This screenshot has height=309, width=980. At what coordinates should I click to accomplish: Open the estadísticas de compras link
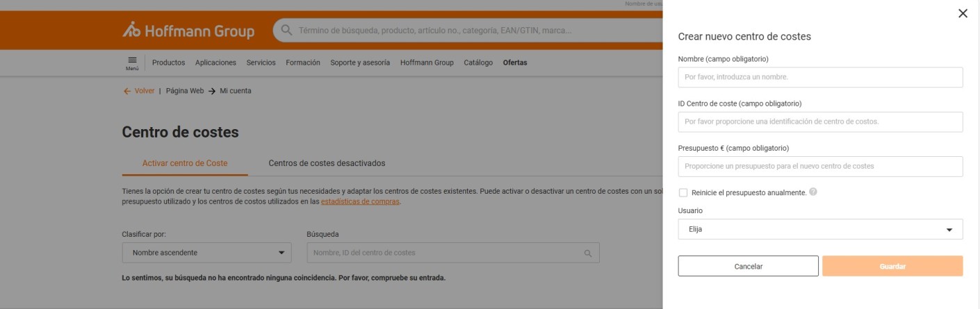pos(360,202)
